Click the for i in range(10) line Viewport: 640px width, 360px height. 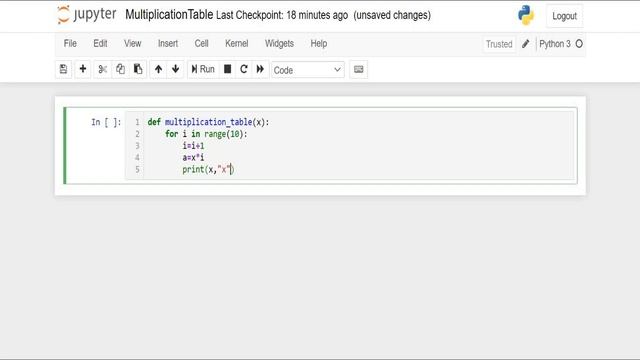click(x=206, y=134)
